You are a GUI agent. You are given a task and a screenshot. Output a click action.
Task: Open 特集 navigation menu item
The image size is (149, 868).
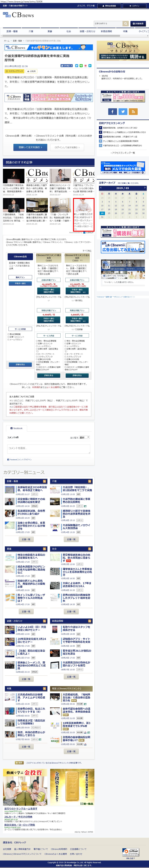[x=125, y=31]
